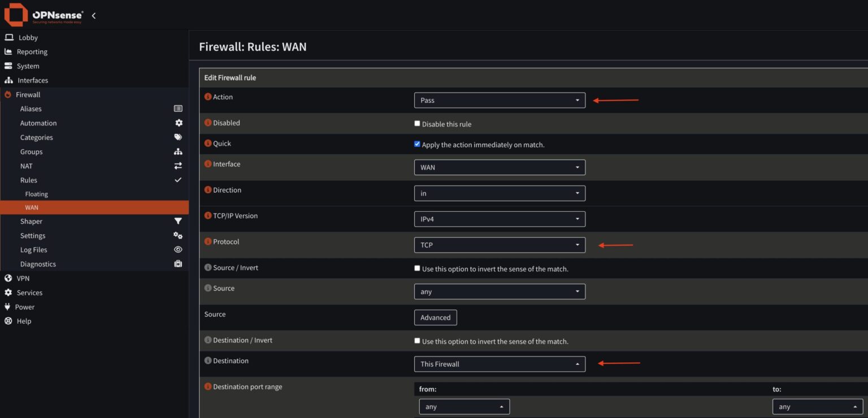The width and height of the screenshot is (868, 418).
Task: Click the Shaper funnel icon
Action: click(x=178, y=221)
